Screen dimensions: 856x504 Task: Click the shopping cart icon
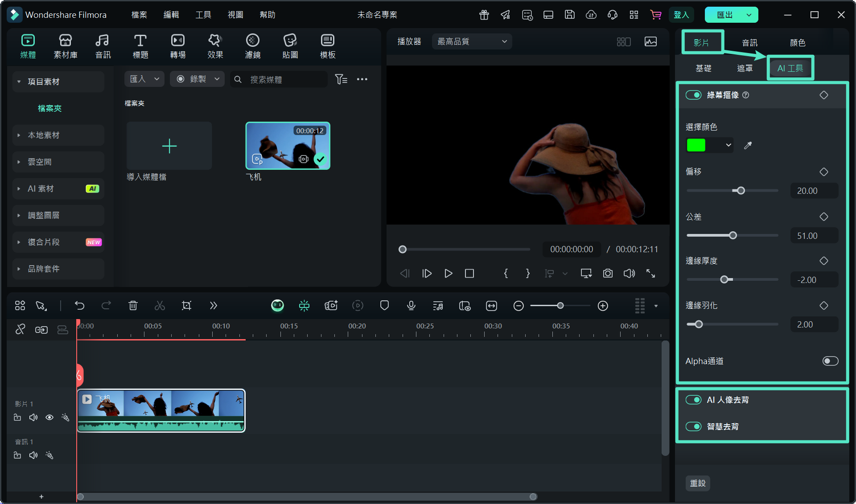point(656,15)
